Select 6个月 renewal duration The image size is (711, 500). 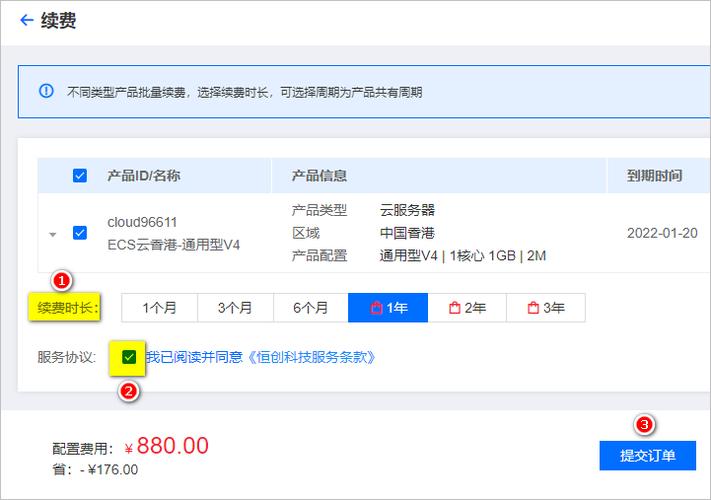(311, 308)
